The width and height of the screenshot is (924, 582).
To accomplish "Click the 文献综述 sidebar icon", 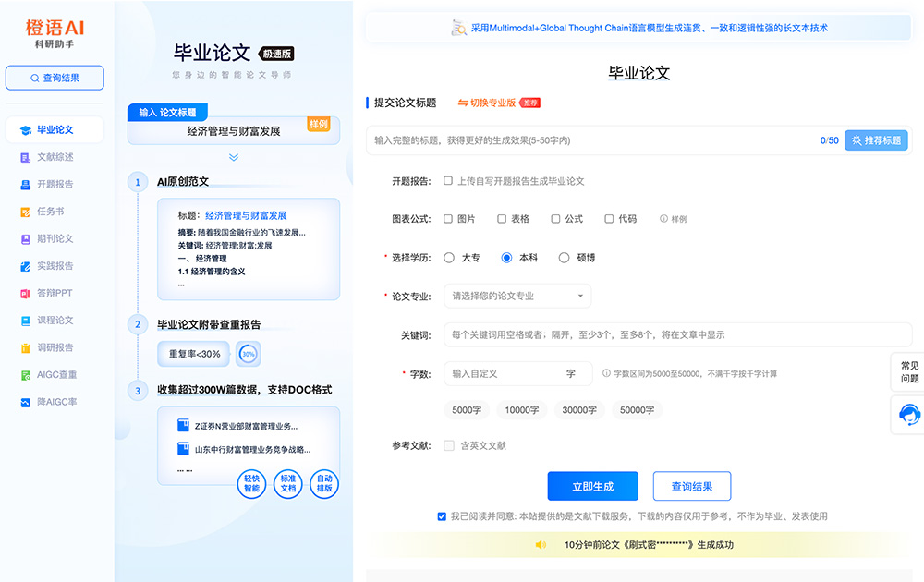I will pyautogui.click(x=25, y=157).
